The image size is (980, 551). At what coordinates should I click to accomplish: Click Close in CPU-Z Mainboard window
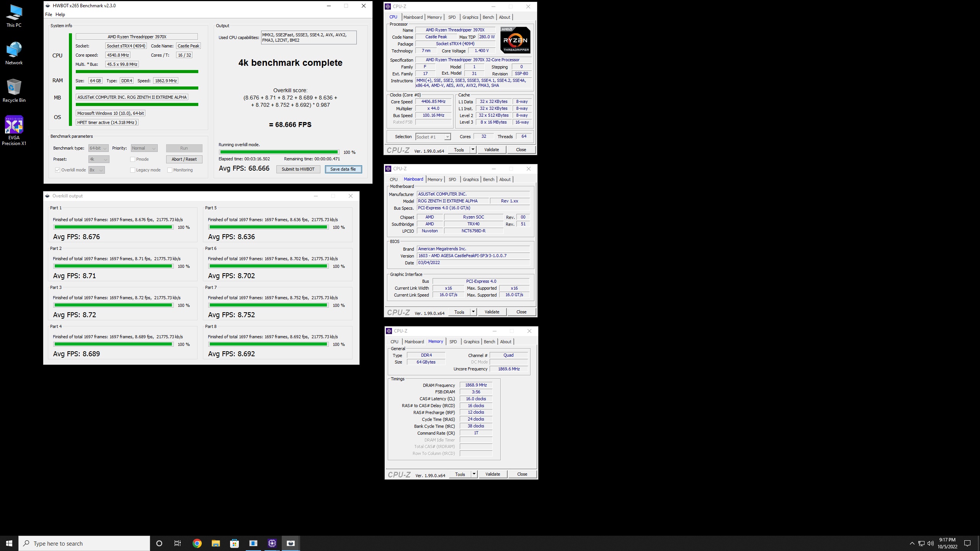tap(521, 312)
